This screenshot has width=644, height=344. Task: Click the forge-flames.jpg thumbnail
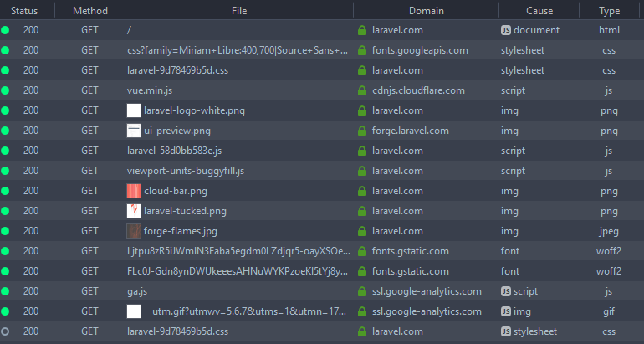pyautogui.click(x=134, y=231)
